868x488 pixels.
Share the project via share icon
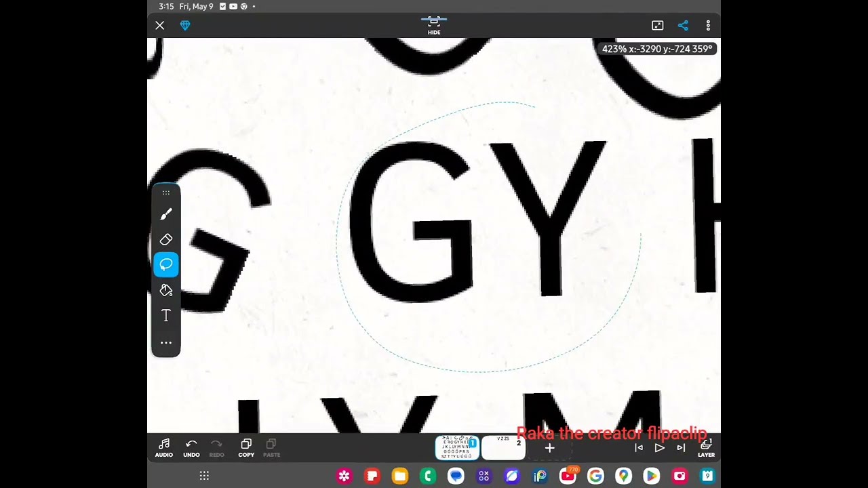point(683,25)
